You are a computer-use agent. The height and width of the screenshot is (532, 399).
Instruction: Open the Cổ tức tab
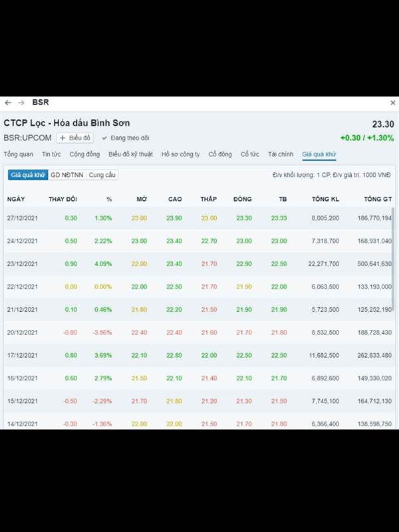coord(250,154)
